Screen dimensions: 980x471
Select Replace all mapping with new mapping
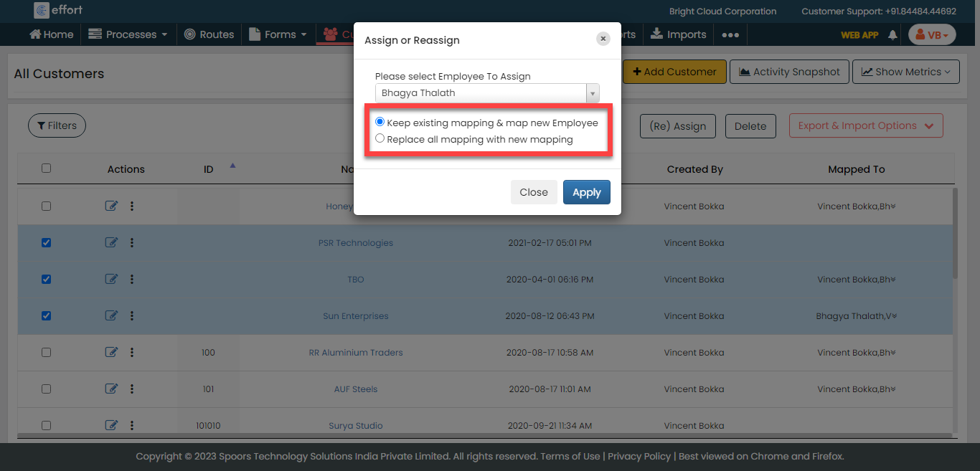coord(380,139)
